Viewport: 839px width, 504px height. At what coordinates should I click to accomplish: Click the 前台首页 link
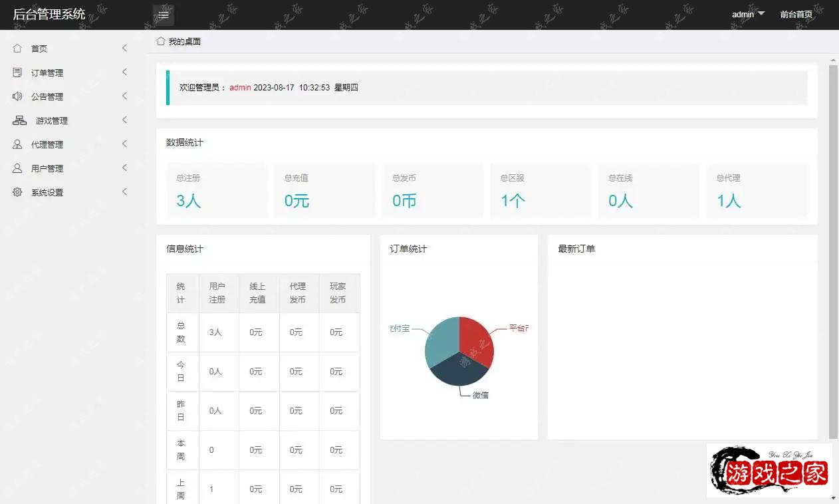(796, 14)
